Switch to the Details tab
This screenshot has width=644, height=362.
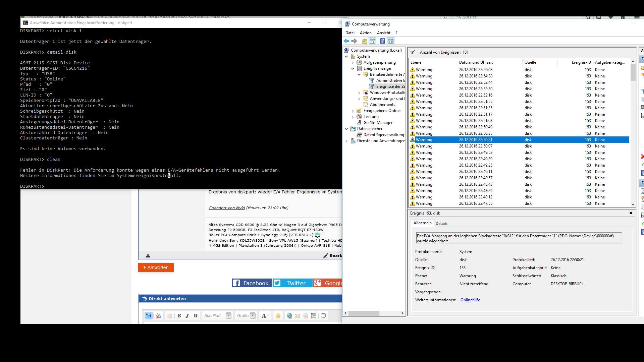441,224
